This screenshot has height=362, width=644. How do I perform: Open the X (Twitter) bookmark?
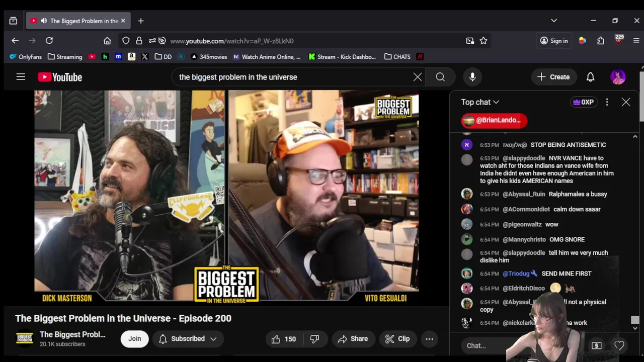pos(145,57)
